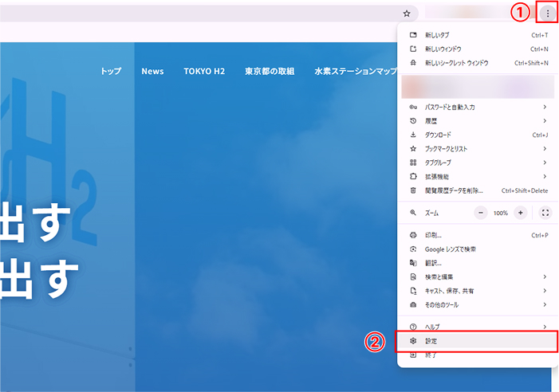Enter full screen mode with the zoom row icon
This screenshot has height=392, width=559.
point(545,213)
